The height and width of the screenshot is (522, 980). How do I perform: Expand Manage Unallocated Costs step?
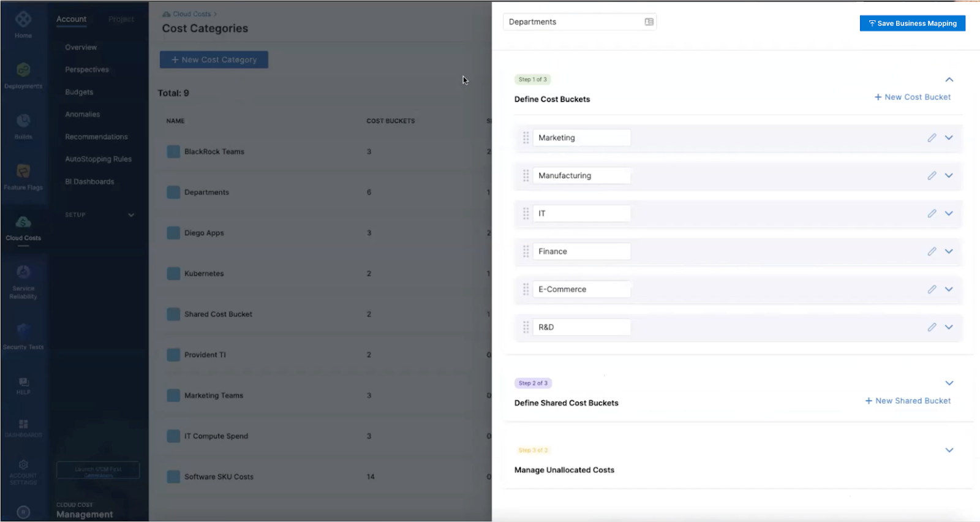click(x=949, y=450)
